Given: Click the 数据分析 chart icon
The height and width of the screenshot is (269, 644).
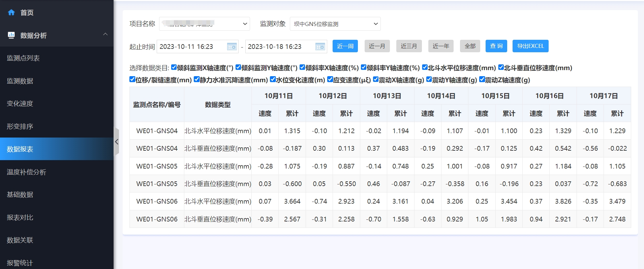Looking at the screenshot, I should [x=11, y=35].
